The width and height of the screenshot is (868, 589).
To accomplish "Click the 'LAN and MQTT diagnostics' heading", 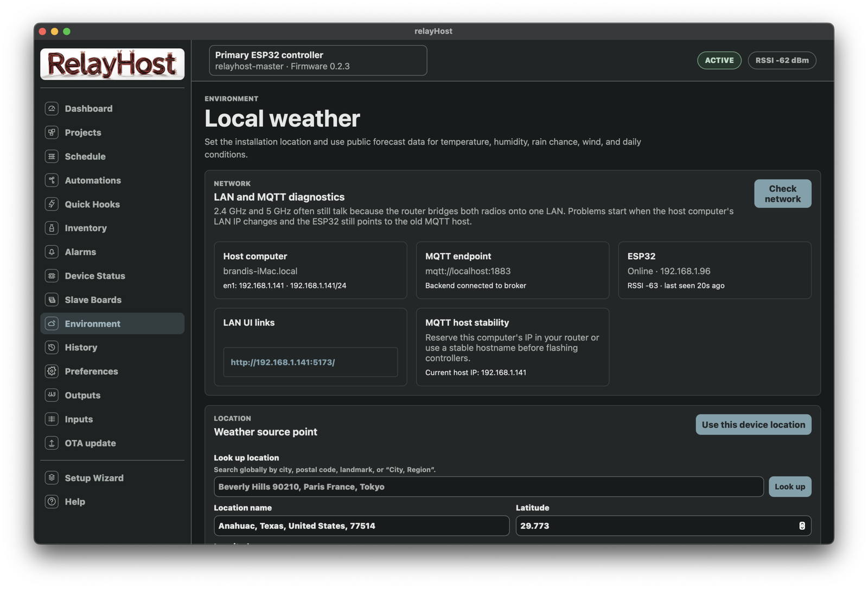I will click(279, 197).
